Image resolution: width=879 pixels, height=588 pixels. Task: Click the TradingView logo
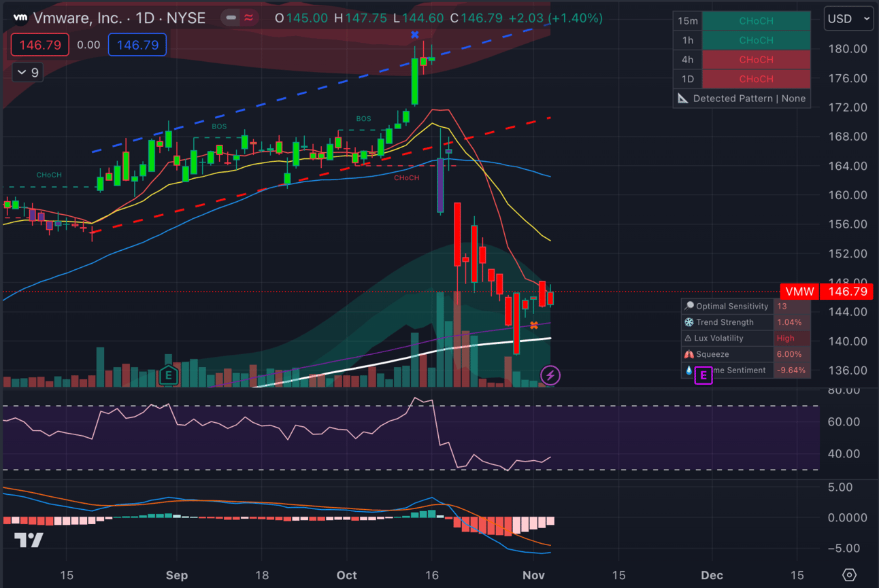(29, 540)
